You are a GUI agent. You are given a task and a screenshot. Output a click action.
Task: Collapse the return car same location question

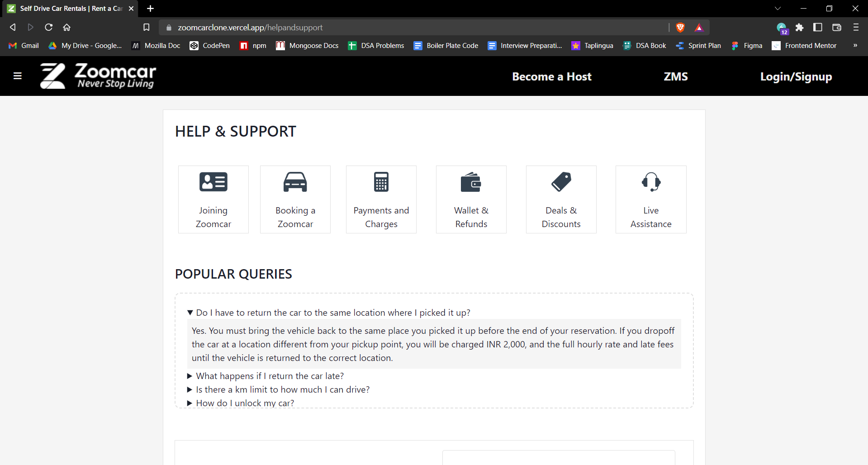coord(329,313)
